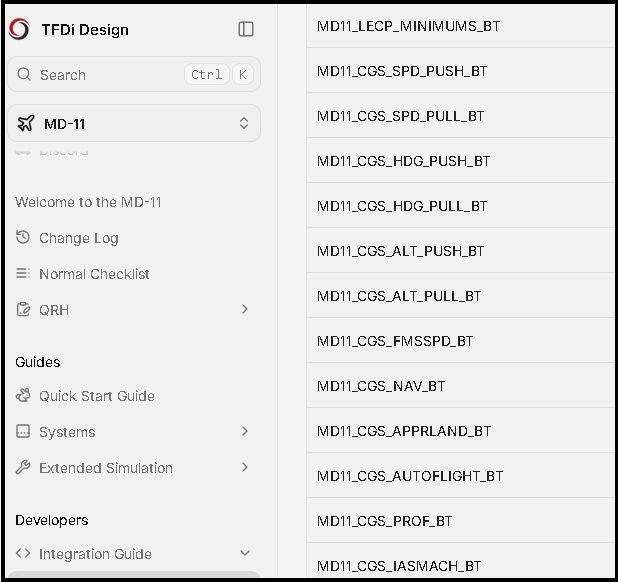The image size is (618, 582).
Task: Open the Normal Checklist page
Action: tap(94, 274)
